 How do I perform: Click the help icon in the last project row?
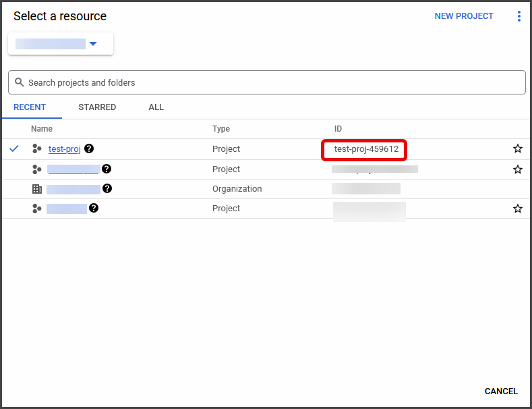94,209
